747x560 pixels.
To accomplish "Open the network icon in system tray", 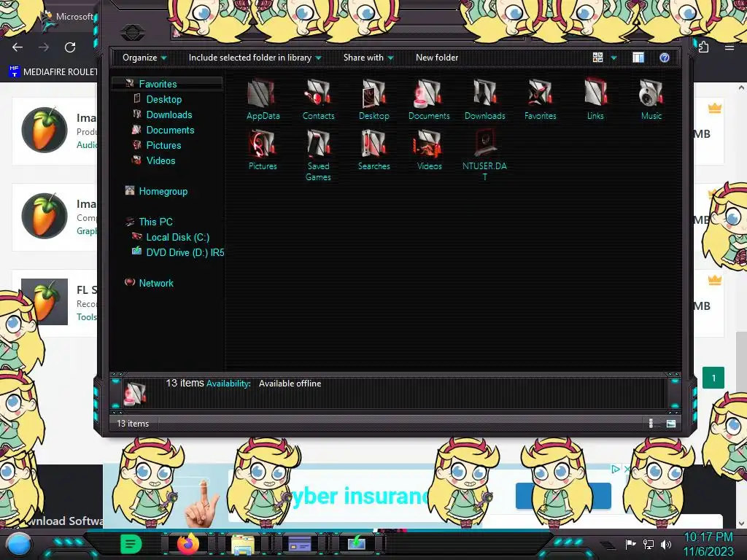I will point(648,544).
